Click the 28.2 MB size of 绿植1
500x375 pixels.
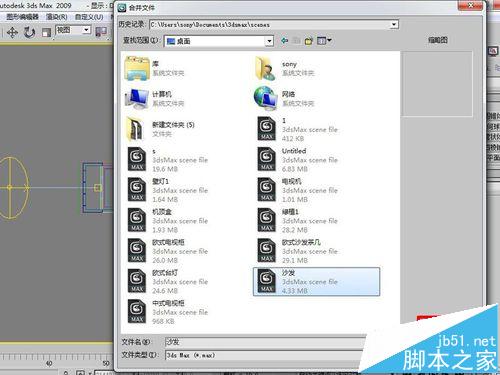point(295,230)
